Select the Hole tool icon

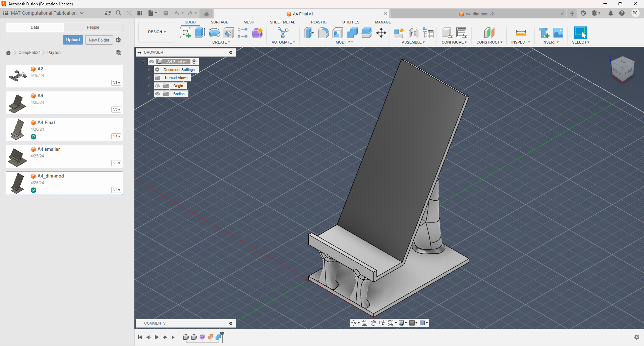click(x=229, y=33)
